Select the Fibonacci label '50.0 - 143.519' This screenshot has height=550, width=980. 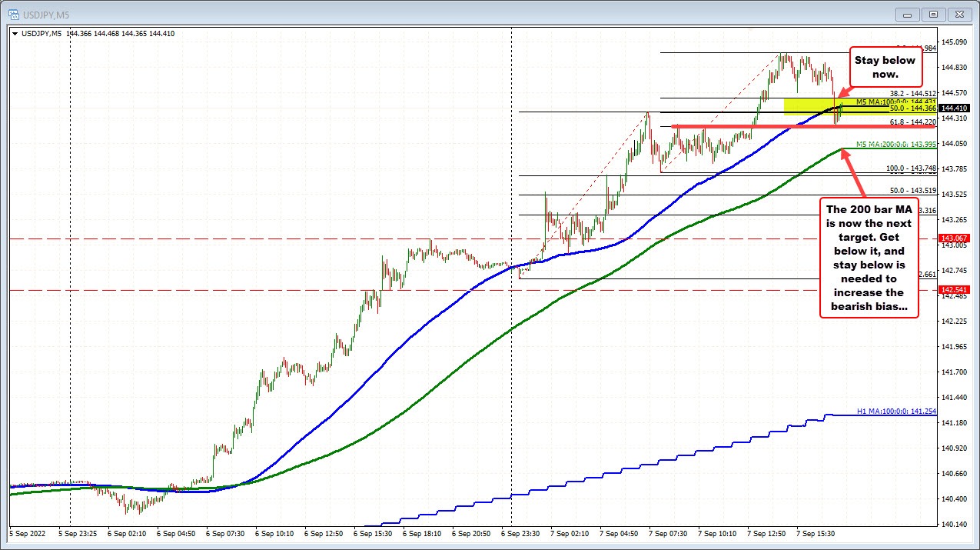912,190
